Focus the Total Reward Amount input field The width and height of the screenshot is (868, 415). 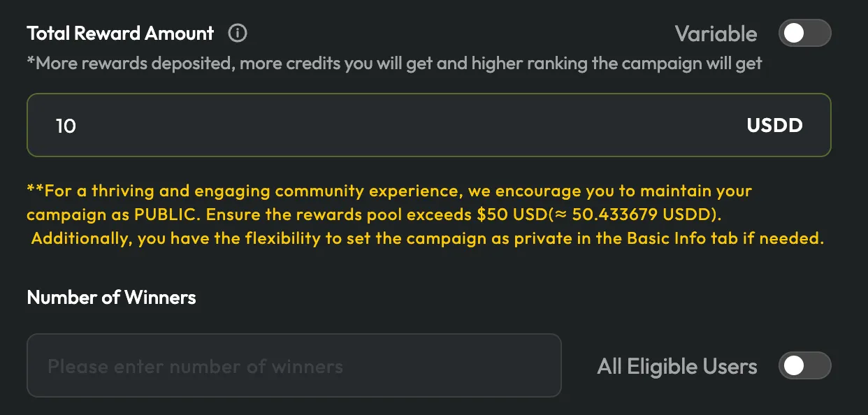click(x=391, y=126)
